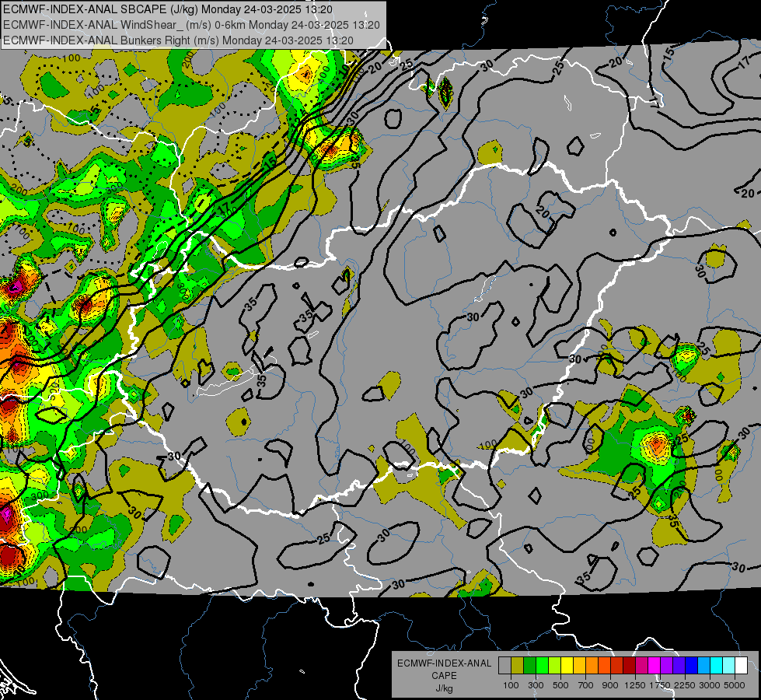
Task: Pick the purple legend swatch
Action: (x=666, y=665)
